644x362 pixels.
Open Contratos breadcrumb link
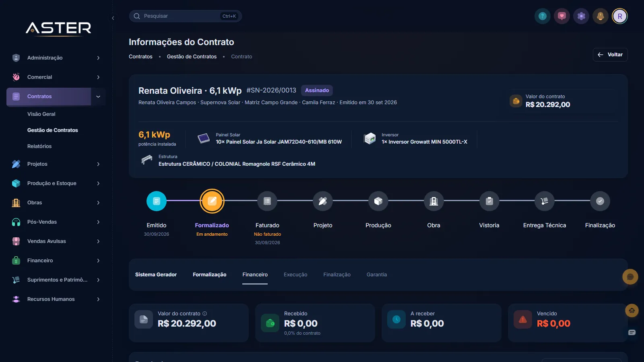tap(140, 57)
